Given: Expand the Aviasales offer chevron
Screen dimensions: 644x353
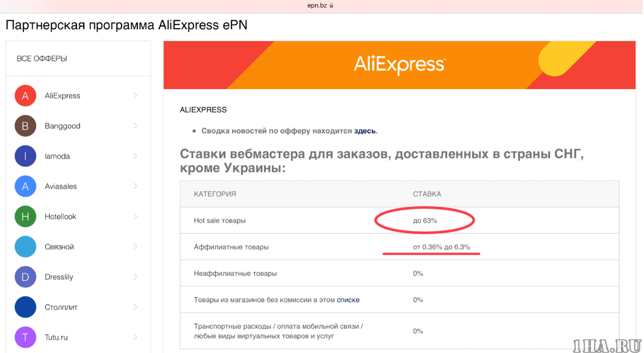Looking at the screenshot, I should [135, 186].
